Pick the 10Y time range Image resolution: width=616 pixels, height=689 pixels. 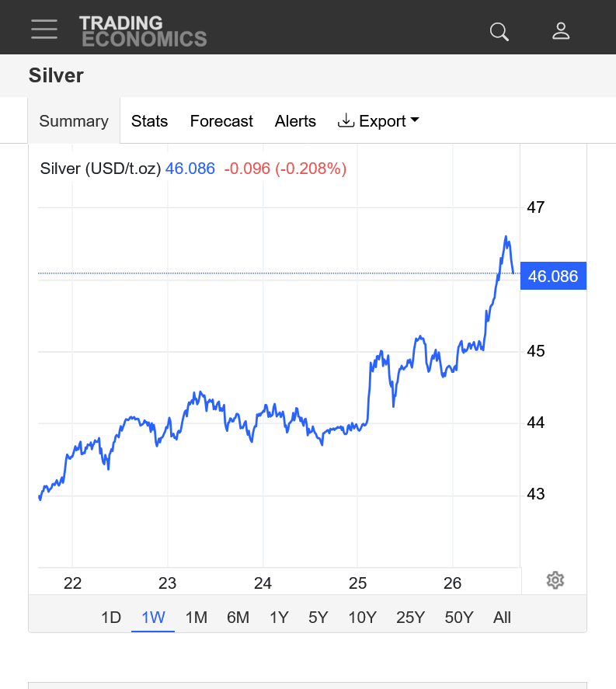pyautogui.click(x=362, y=618)
